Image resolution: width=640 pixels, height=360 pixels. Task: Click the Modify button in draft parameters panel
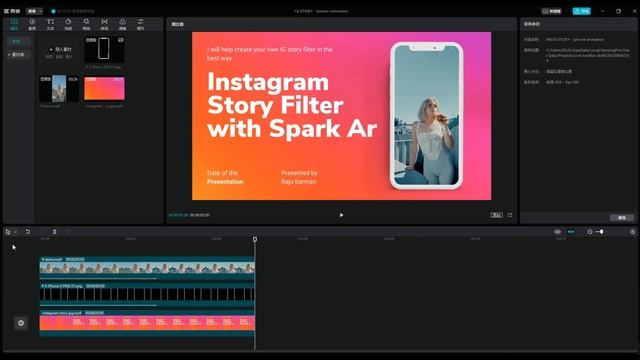(x=622, y=218)
